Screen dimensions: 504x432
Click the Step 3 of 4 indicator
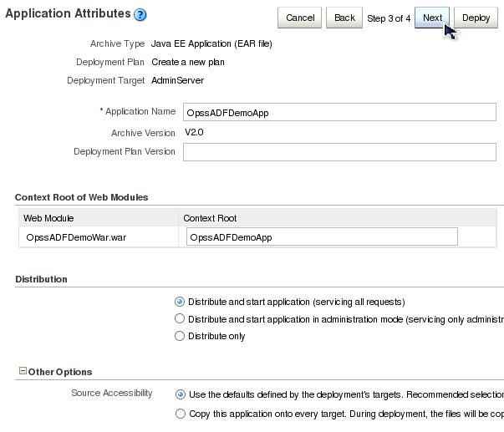click(x=389, y=18)
